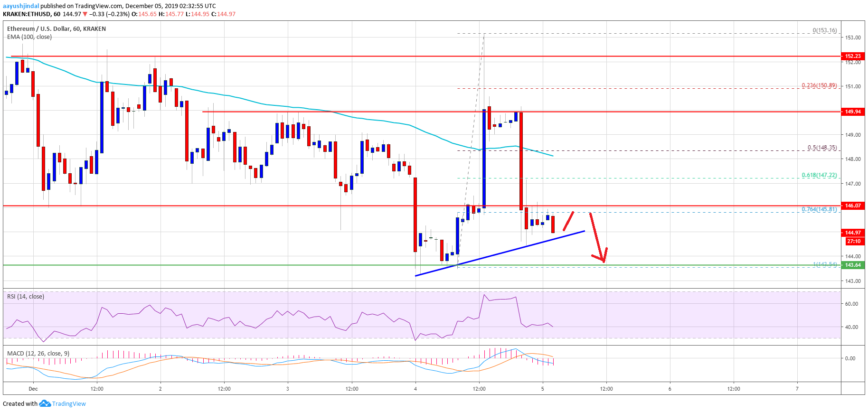Image resolution: width=868 pixels, height=412 pixels.
Task: Click date marker 7 on time axis
Action: click(797, 389)
